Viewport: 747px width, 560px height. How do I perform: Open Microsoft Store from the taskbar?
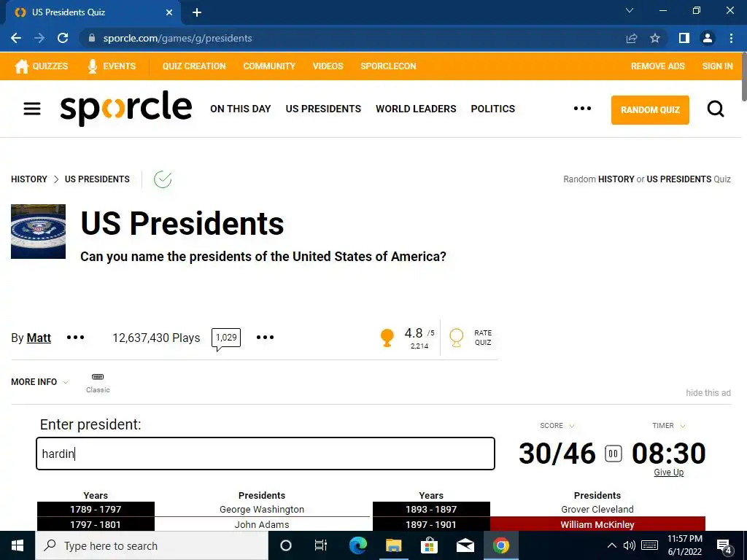pos(429,545)
